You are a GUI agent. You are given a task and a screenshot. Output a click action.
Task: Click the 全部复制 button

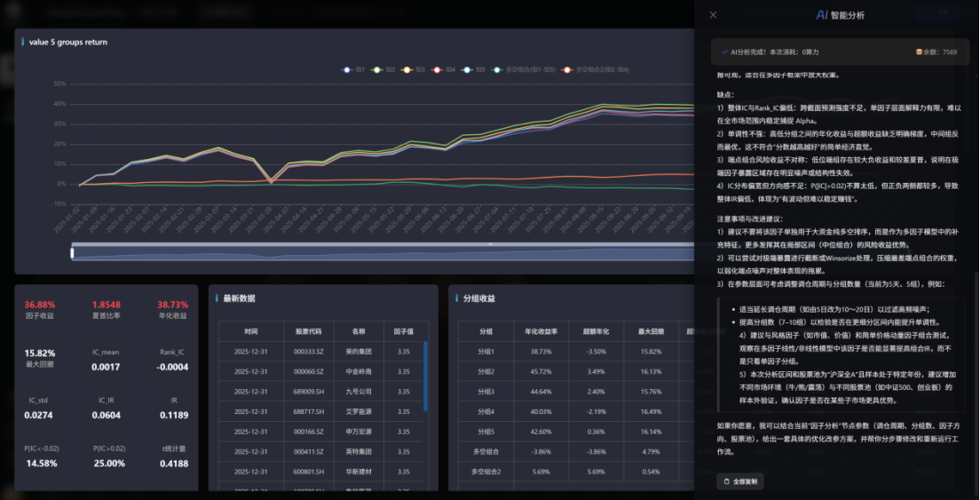tap(739, 481)
